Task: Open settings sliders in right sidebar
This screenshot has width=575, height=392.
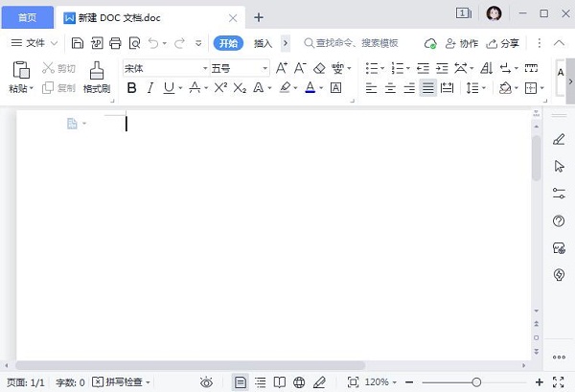Action: coord(559,194)
